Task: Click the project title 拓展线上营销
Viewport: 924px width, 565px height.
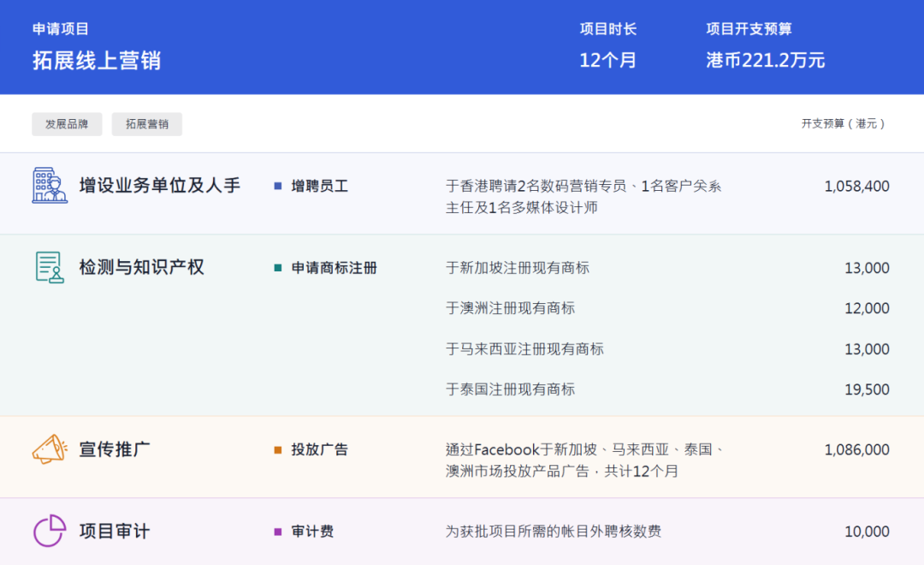Action: pos(97,60)
